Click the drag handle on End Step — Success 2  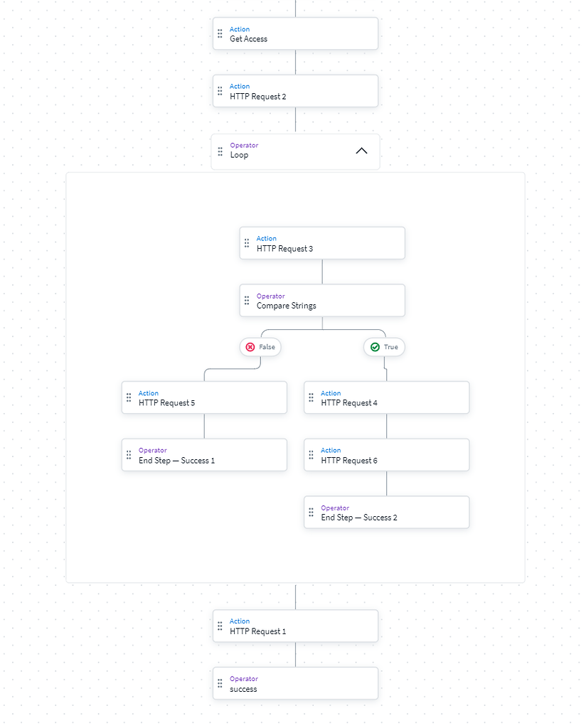pos(311,513)
